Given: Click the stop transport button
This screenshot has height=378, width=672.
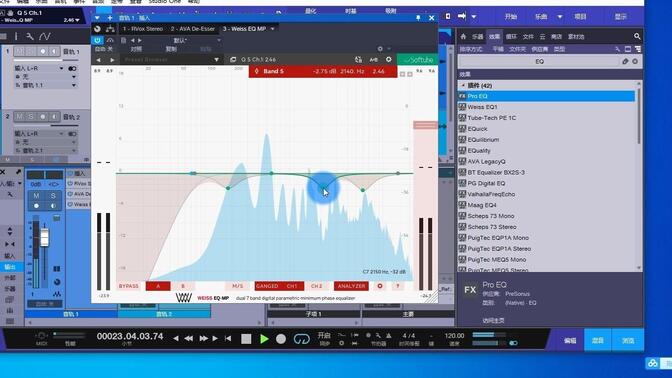Looking at the screenshot, I should pos(246,339).
